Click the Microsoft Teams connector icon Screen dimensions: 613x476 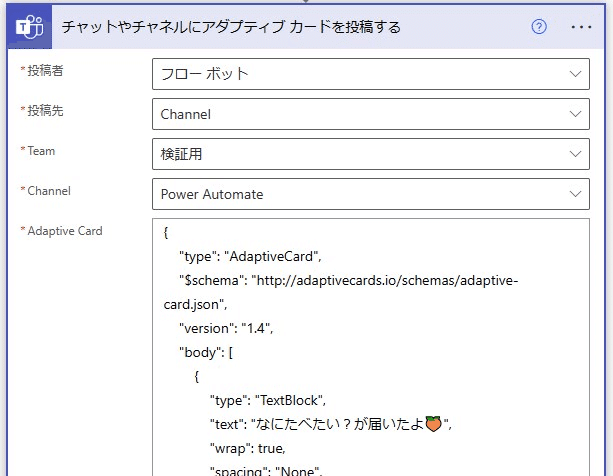point(29,27)
